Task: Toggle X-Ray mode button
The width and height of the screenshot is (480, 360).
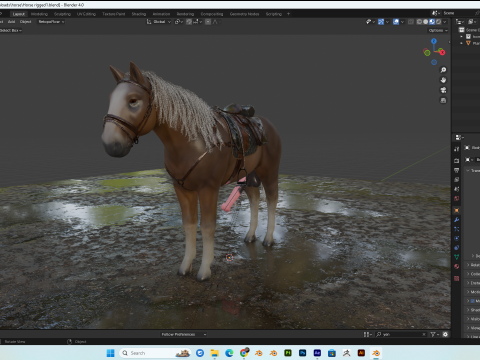Action: (411, 22)
